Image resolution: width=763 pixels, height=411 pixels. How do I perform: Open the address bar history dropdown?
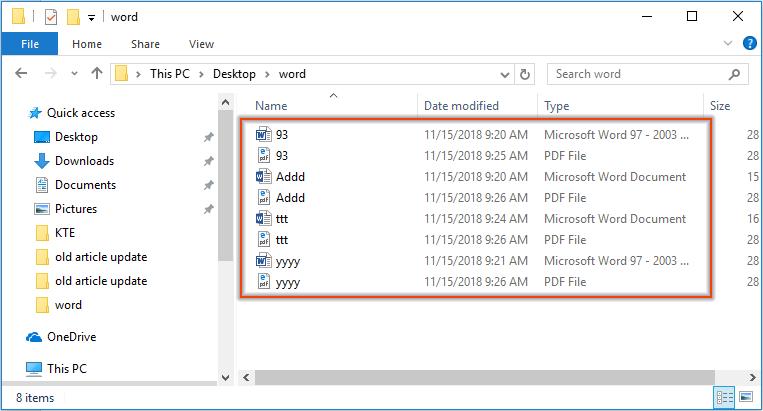click(505, 74)
